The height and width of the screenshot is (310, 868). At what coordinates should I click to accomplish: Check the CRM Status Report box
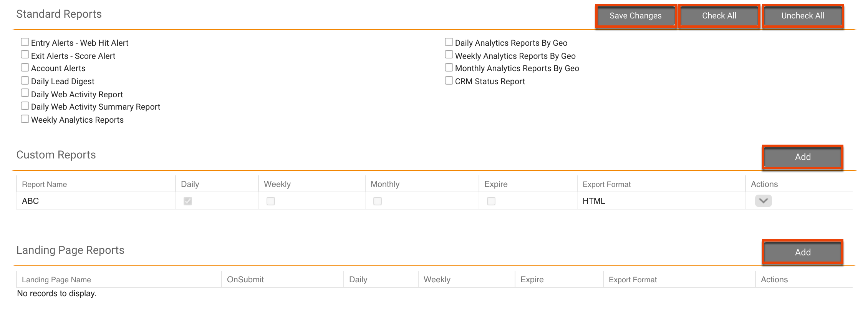pyautogui.click(x=449, y=80)
